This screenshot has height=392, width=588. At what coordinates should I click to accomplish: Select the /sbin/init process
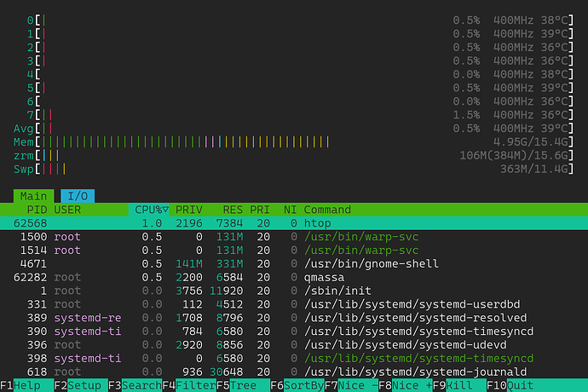294,291
